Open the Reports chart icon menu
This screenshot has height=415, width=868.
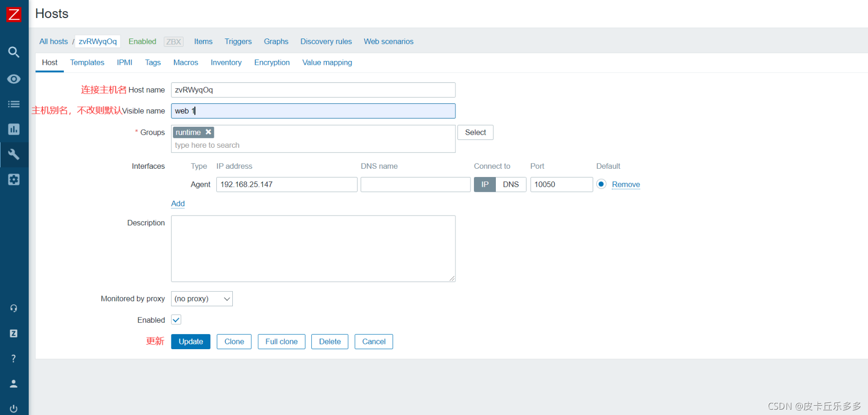click(x=14, y=129)
